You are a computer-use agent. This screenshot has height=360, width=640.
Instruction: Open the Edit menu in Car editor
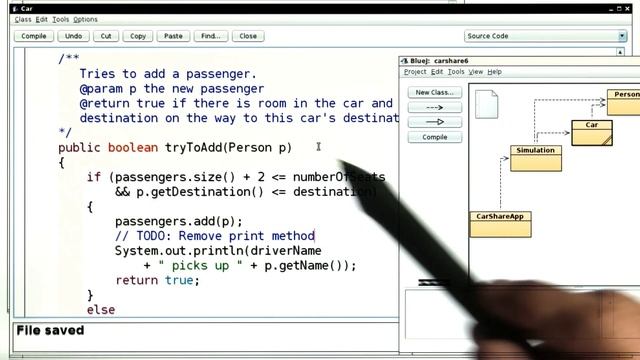[x=41, y=19]
